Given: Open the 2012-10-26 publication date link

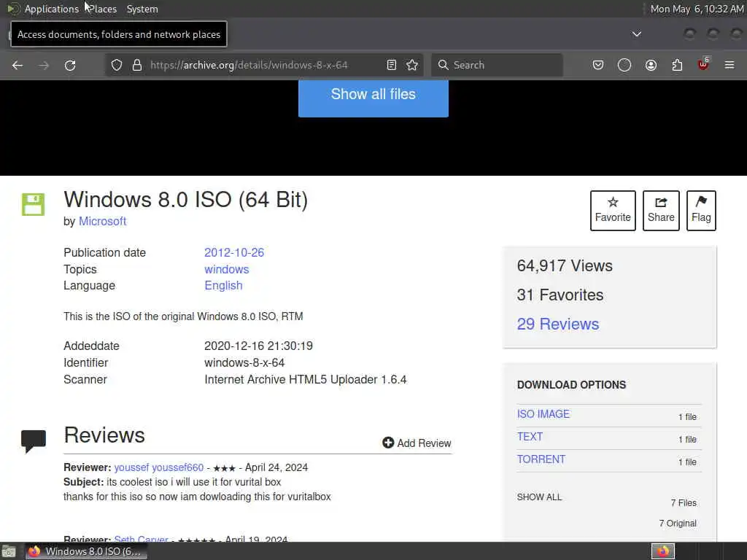Looking at the screenshot, I should (234, 252).
